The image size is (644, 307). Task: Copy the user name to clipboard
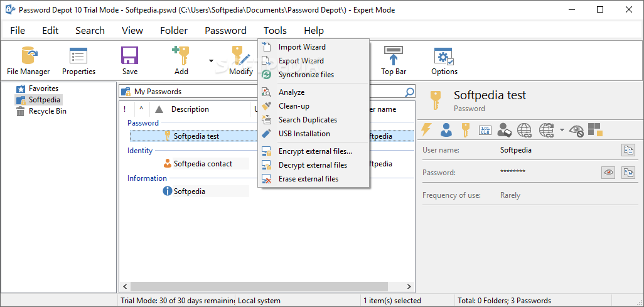pos(628,150)
